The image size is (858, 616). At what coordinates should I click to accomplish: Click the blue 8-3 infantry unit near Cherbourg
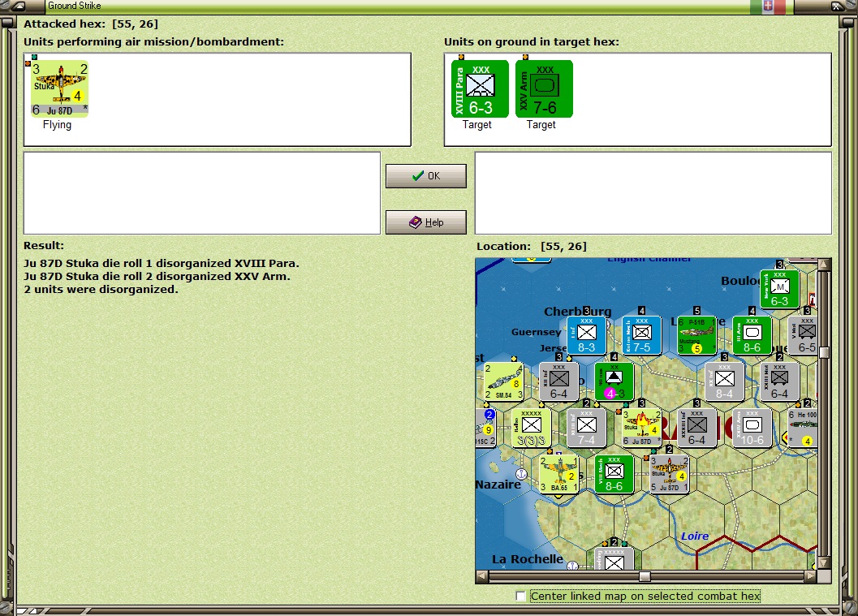586,335
